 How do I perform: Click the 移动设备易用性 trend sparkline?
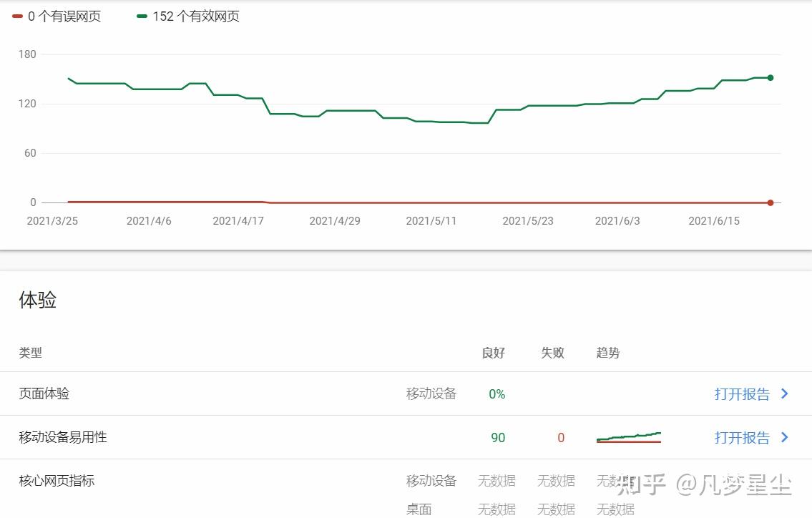pos(629,438)
